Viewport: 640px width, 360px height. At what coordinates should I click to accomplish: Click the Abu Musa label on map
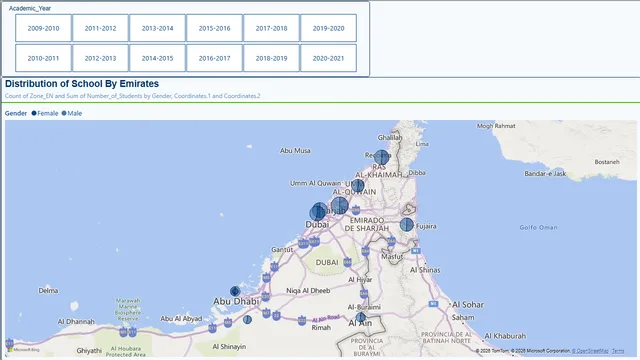tap(295, 151)
